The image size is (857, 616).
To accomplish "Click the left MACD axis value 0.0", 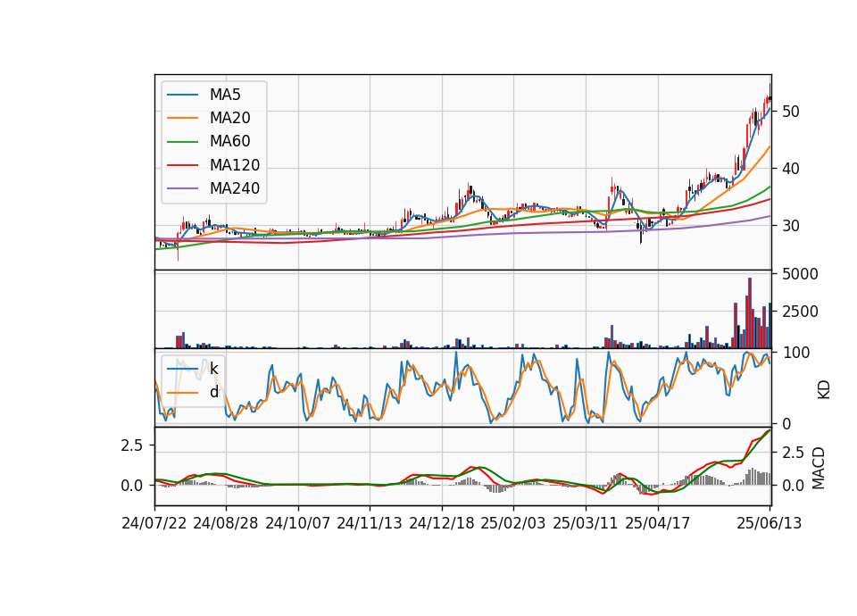I will pyautogui.click(x=132, y=486).
